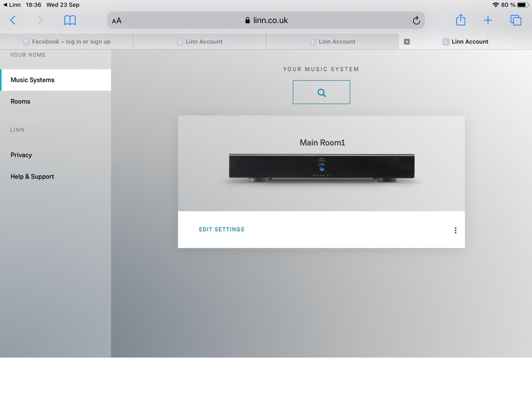
Task: Show all tabs overview icon
Action: [x=516, y=20]
